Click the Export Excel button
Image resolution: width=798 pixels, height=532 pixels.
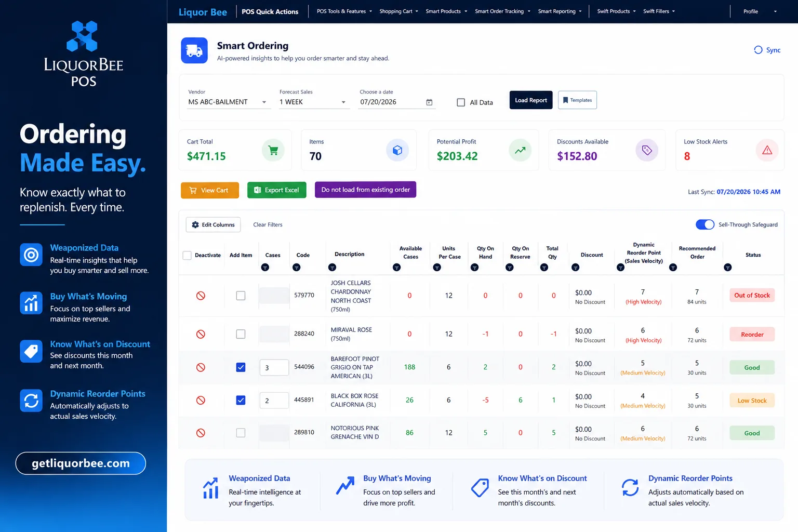click(x=277, y=190)
